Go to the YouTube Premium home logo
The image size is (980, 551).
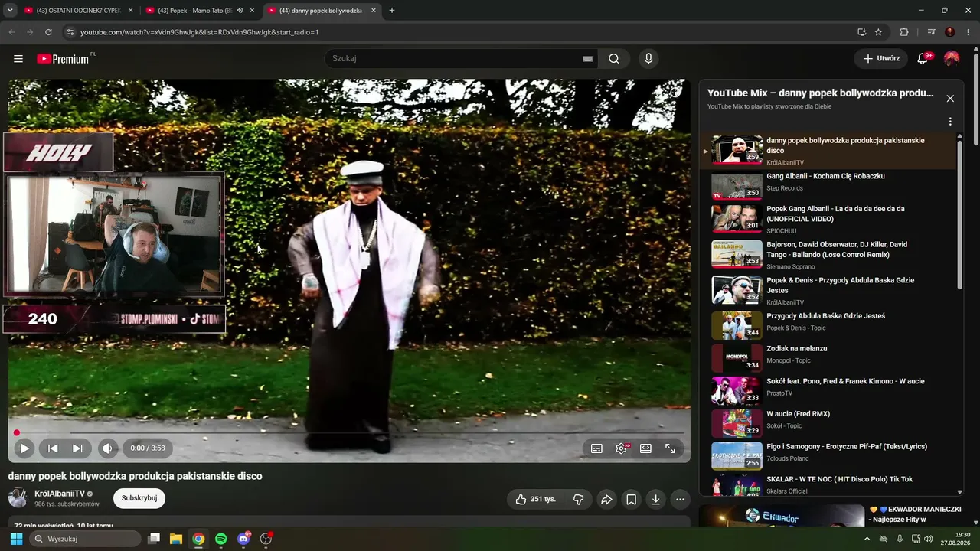click(x=64, y=59)
